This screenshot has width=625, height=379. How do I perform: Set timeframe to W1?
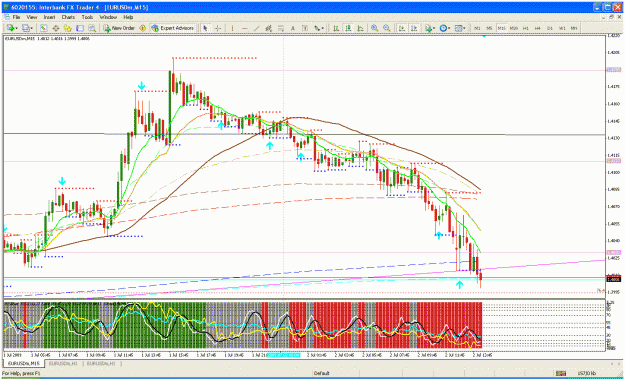click(562, 28)
